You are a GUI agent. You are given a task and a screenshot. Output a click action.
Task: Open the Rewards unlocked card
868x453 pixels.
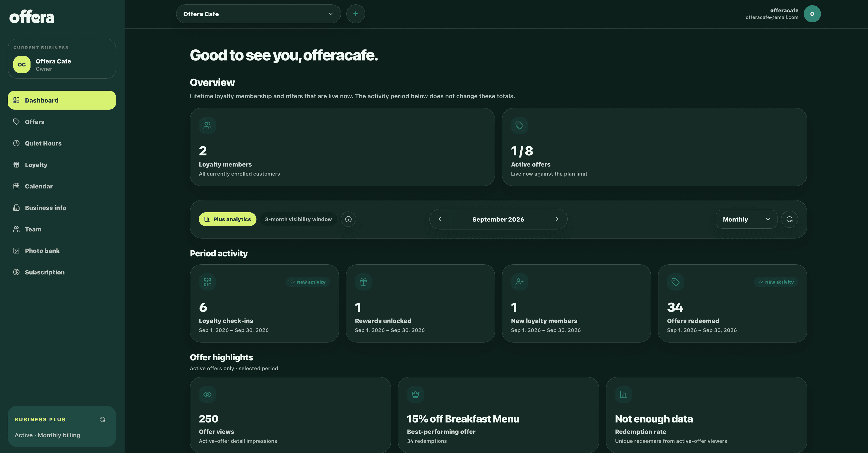[x=420, y=303]
